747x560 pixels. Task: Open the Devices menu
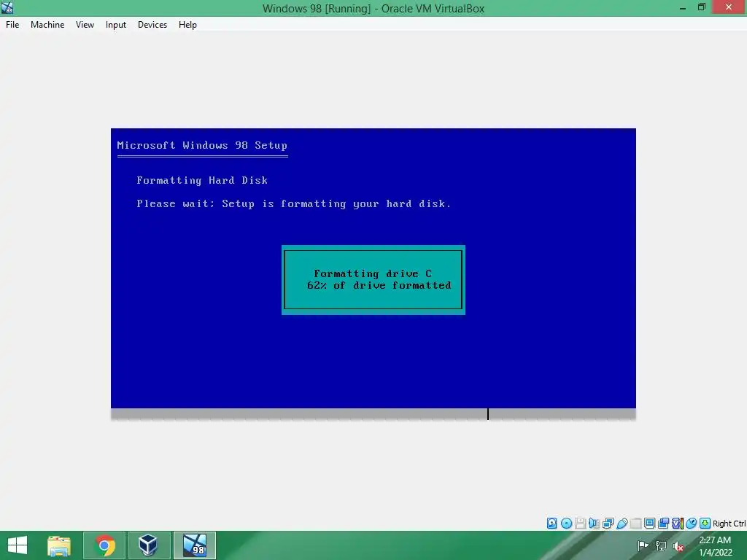coord(152,25)
